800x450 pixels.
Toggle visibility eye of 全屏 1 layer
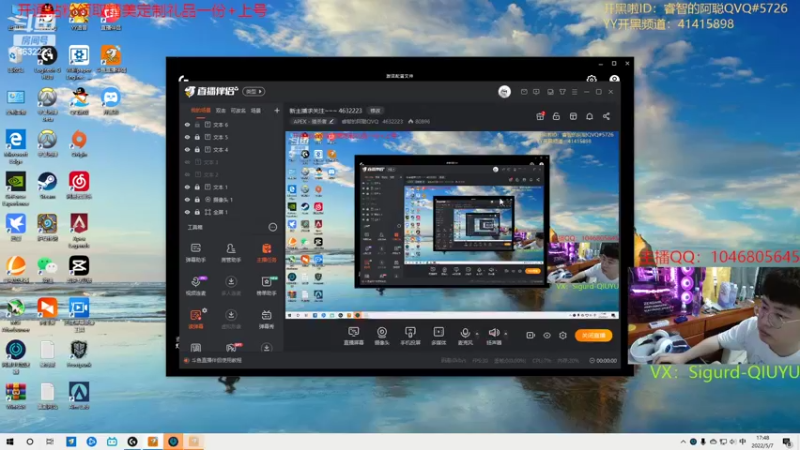pos(187,212)
